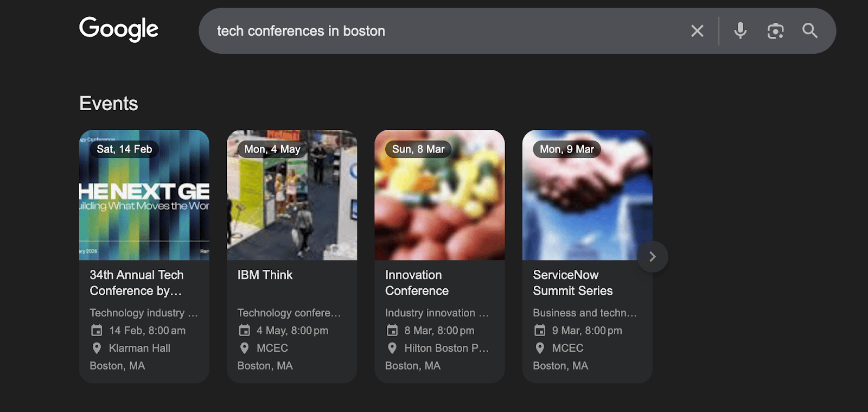Open the IBM Think event title

(x=265, y=275)
